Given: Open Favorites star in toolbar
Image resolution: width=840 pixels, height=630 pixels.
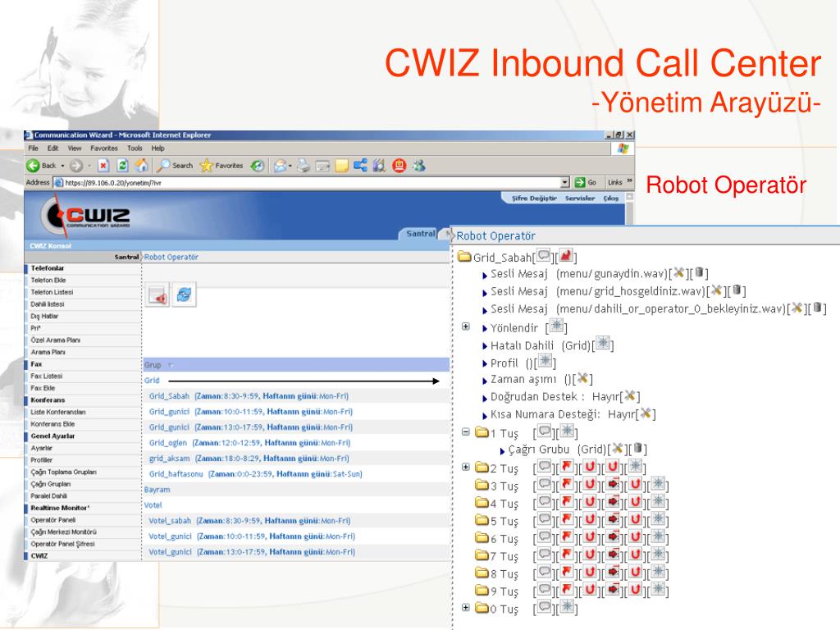Looking at the screenshot, I should click(221, 166).
